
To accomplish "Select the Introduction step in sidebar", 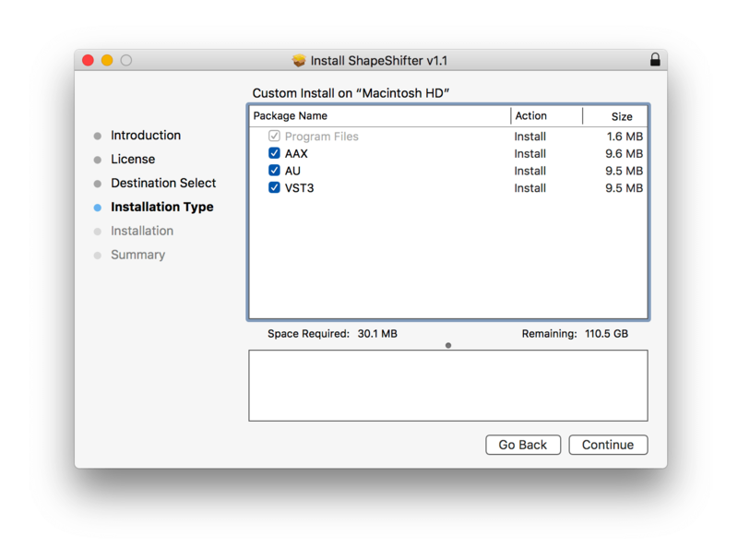I will [146, 136].
